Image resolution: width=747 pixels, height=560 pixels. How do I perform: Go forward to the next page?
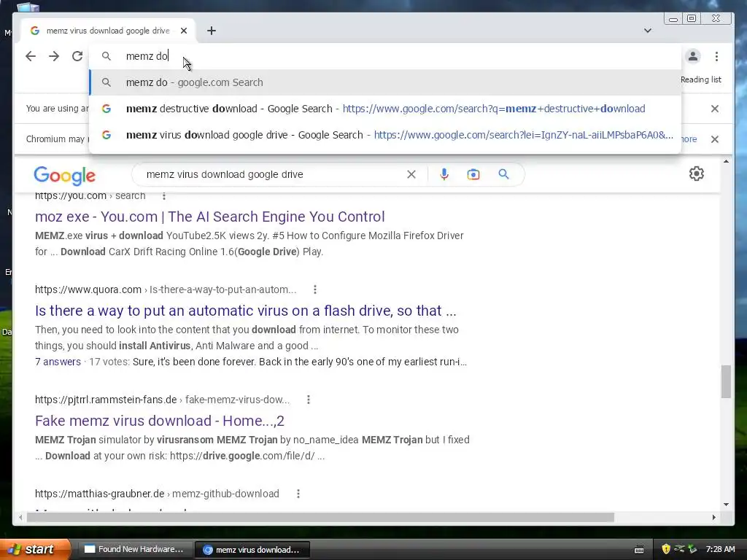point(54,56)
